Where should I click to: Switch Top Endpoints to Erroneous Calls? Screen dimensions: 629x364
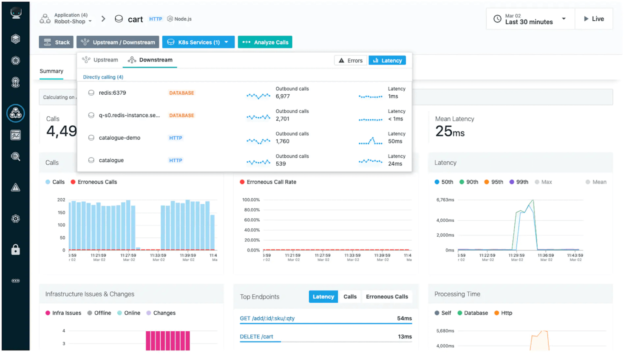pyautogui.click(x=386, y=297)
